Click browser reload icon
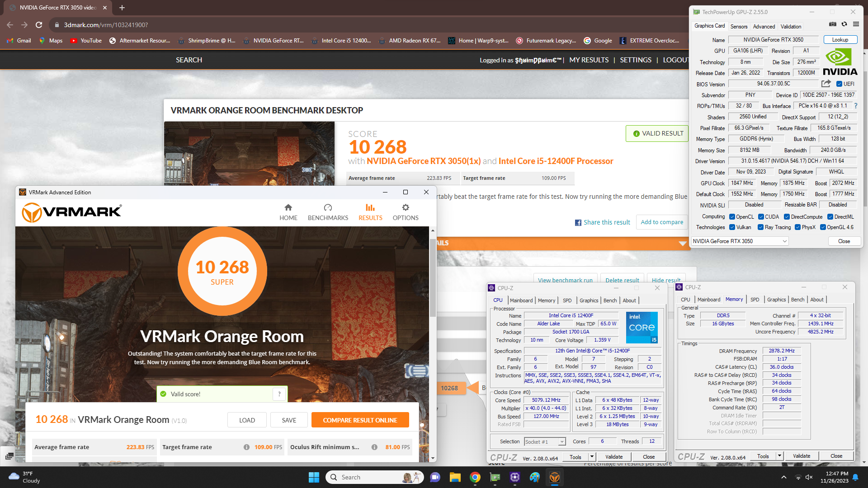 click(x=39, y=25)
